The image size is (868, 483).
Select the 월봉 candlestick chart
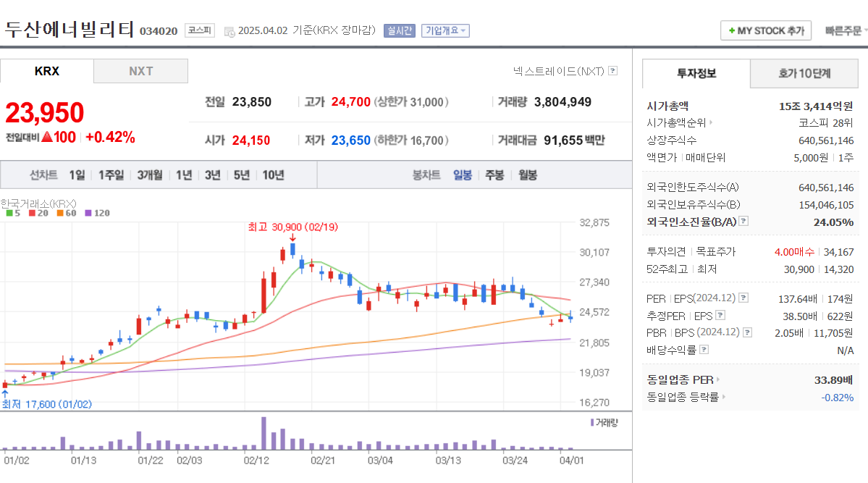click(528, 175)
